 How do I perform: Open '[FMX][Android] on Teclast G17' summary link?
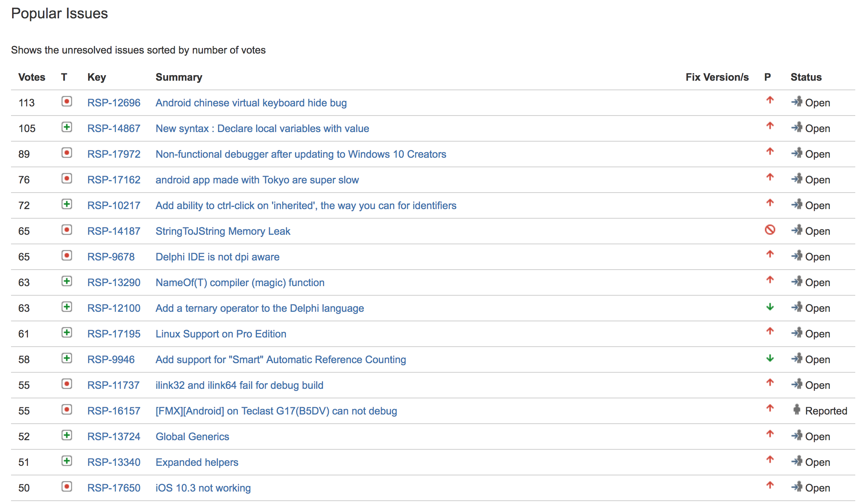[276, 411]
